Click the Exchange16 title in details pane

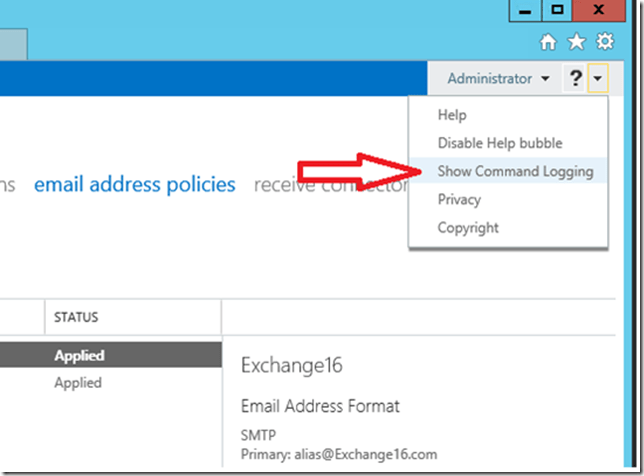(x=291, y=366)
